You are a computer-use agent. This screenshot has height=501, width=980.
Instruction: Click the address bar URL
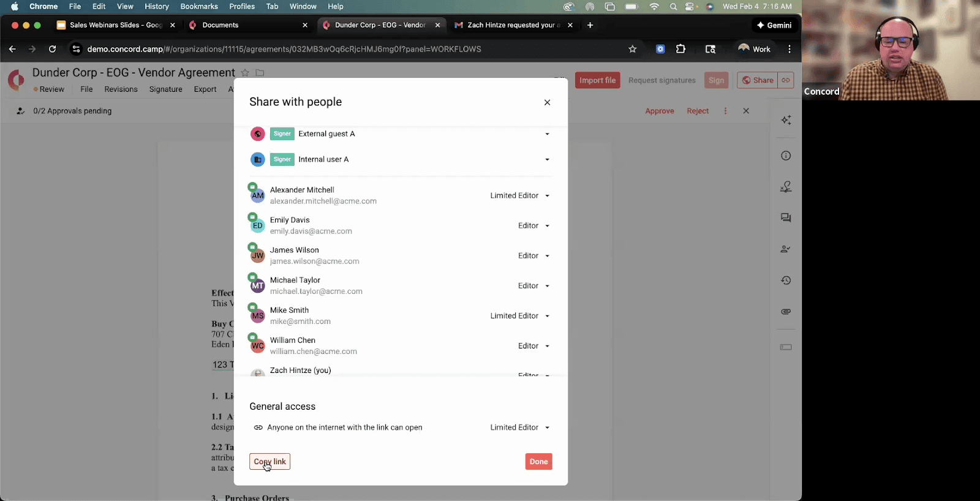[x=284, y=49]
